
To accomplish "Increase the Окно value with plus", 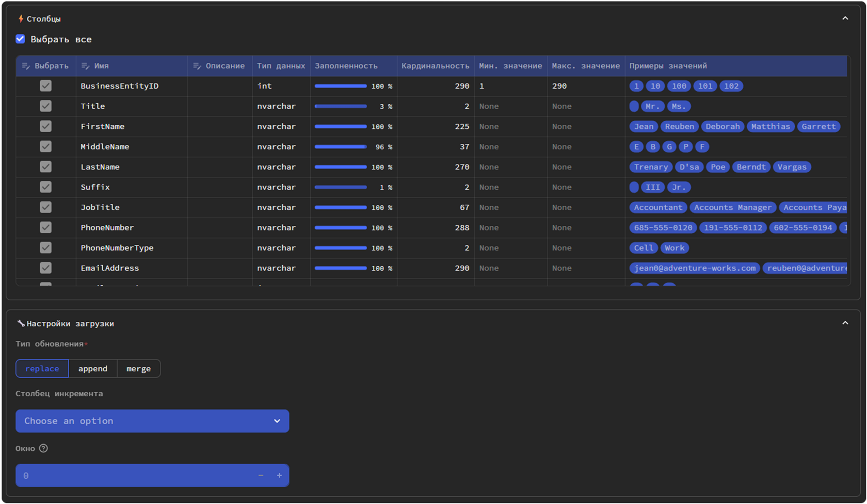I will tap(279, 475).
